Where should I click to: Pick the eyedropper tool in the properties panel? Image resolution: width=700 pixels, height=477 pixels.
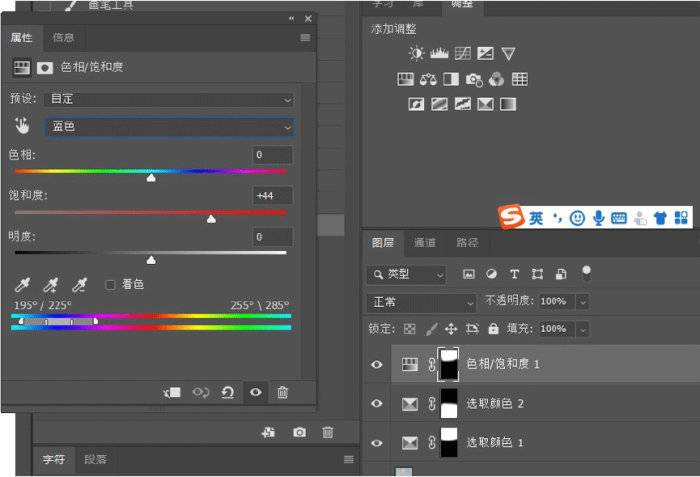(22, 285)
